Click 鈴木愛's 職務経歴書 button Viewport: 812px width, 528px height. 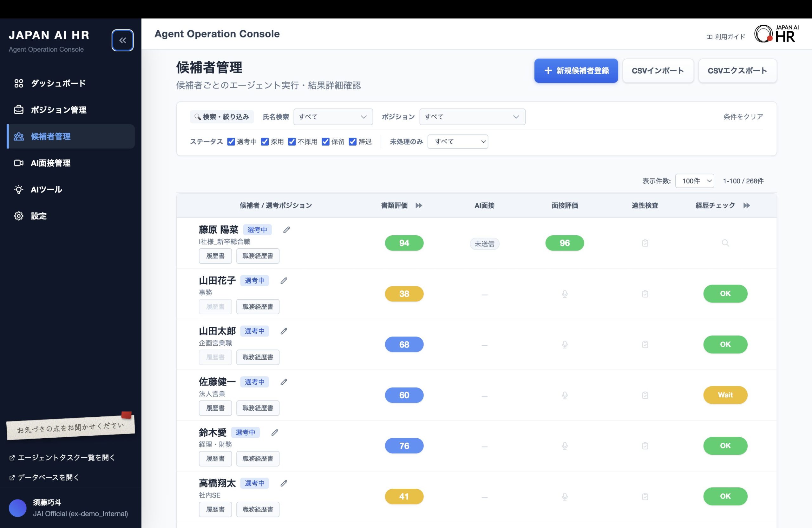click(x=258, y=459)
